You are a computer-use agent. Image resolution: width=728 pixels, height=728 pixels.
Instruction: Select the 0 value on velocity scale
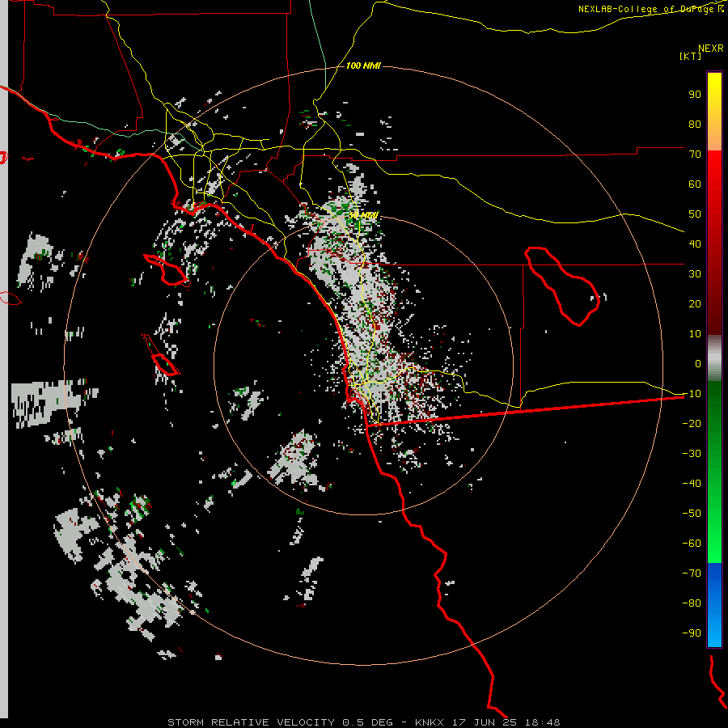[x=698, y=363]
